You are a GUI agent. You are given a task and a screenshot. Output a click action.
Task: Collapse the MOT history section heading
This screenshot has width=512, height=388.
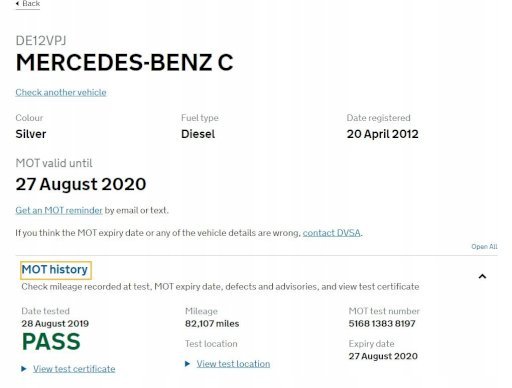pyautogui.click(x=55, y=269)
